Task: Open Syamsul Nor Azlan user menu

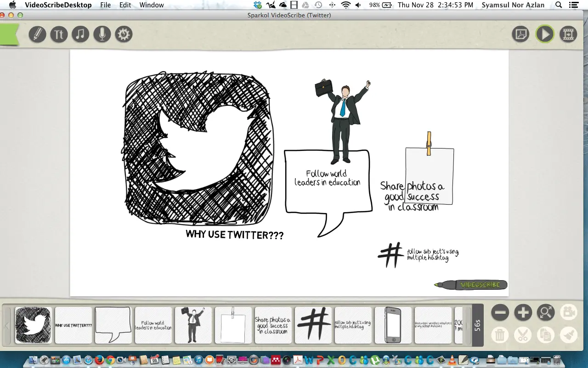Action: pos(513,5)
